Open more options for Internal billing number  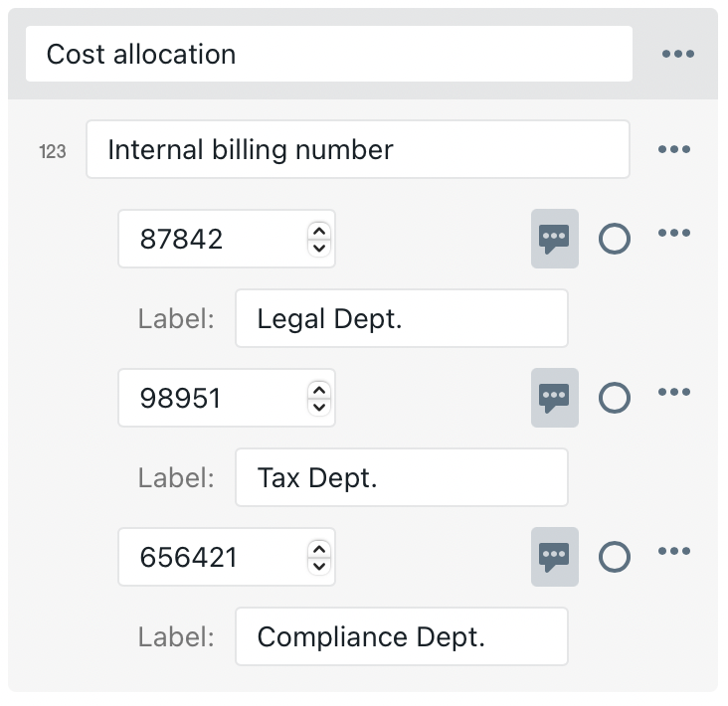point(673,149)
